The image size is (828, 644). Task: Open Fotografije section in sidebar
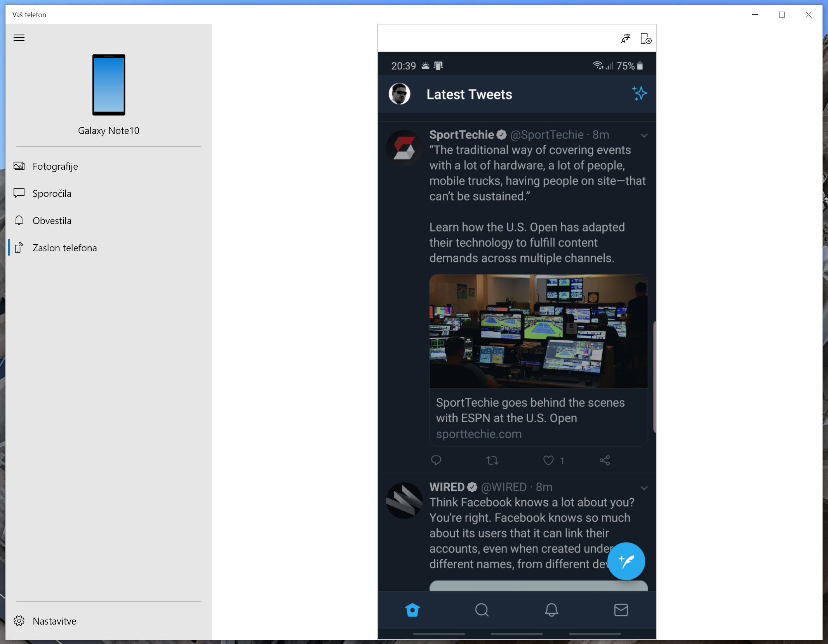pos(55,166)
